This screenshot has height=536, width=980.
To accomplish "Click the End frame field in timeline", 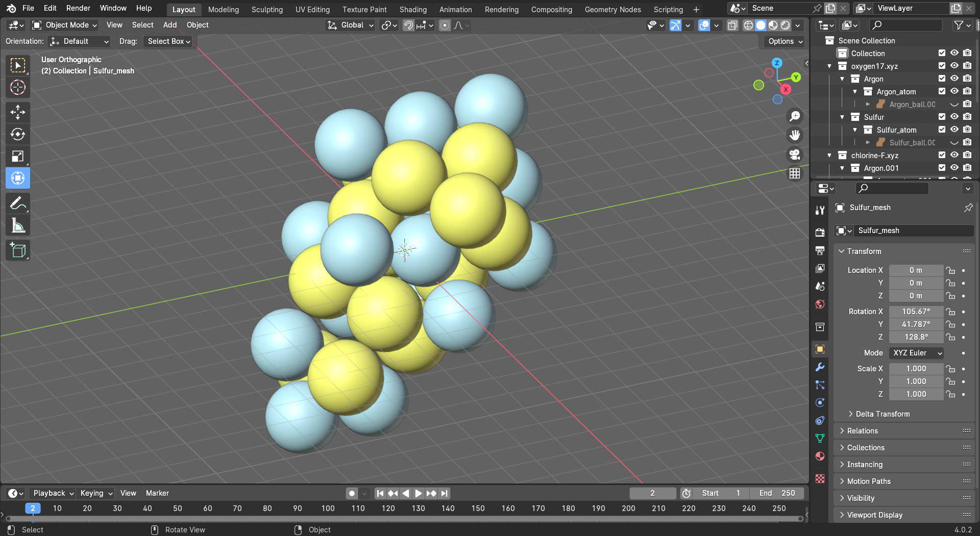I will (x=777, y=493).
